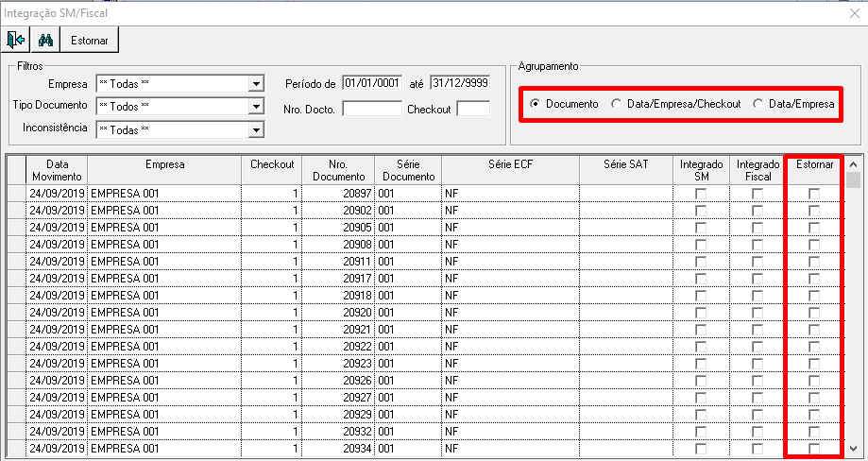Toggle Integrado SM for document 20921
The height and width of the screenshot is (461, 868).
pyautogui.click(x=702, y=330)
